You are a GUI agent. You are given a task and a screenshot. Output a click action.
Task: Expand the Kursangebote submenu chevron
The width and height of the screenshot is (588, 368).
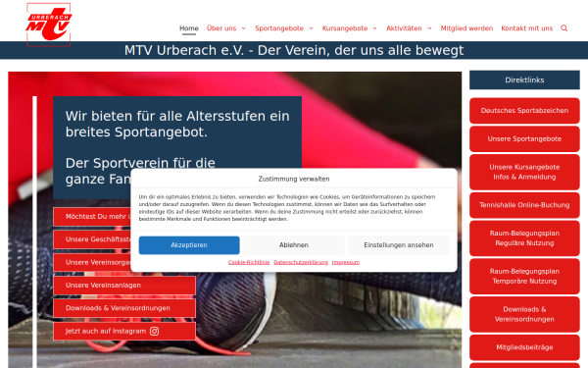pos(374,28)
